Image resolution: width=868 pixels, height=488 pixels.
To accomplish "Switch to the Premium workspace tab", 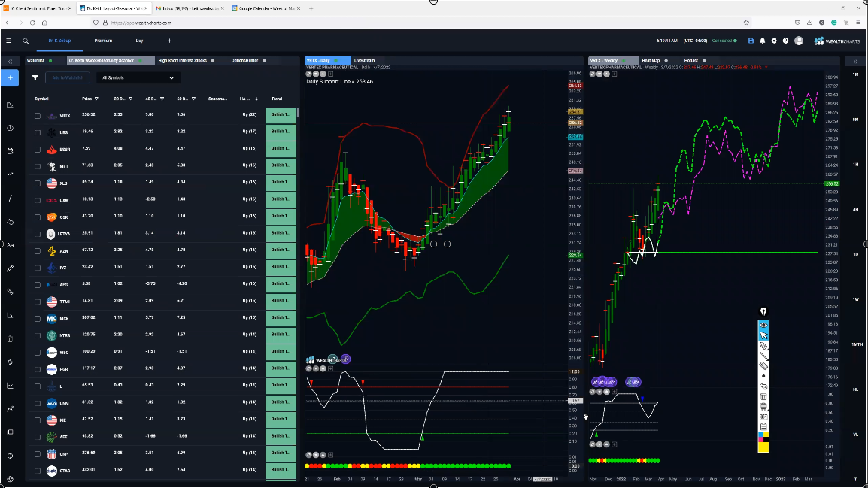I will [x=103, y=41].
